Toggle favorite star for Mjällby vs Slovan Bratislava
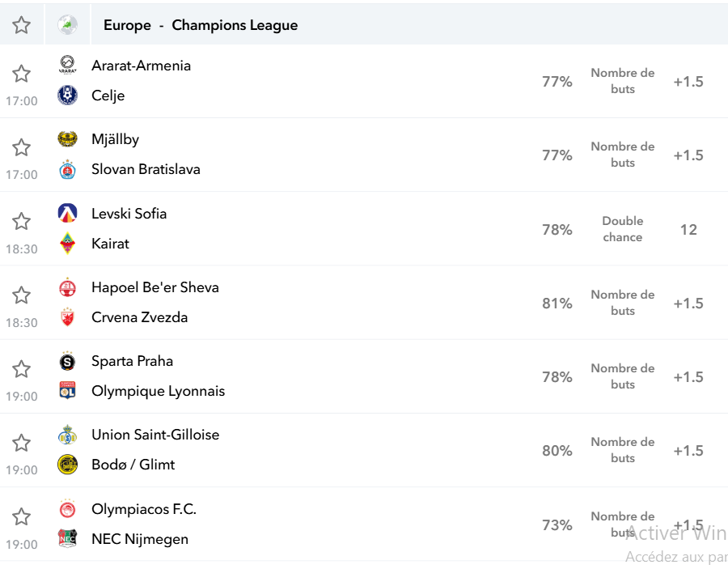This screenshot has width=728, height=569. tap(21, 147)
